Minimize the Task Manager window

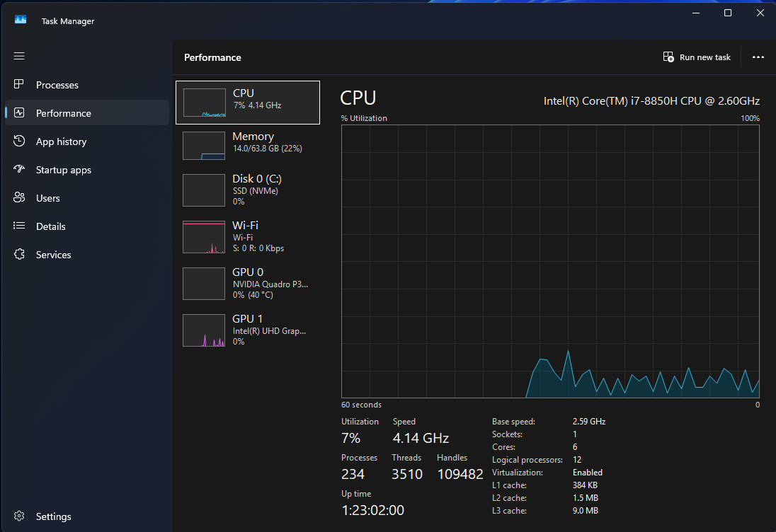click(696, 13)
